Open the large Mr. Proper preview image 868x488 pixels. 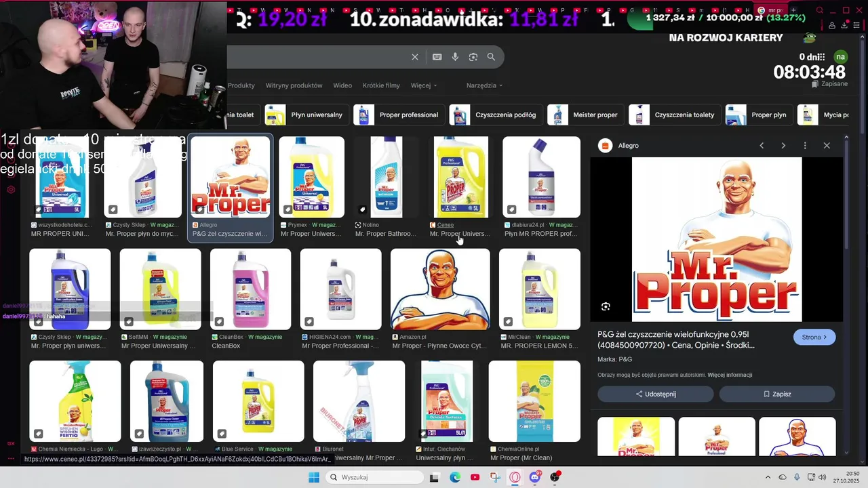tap(717, 239)
